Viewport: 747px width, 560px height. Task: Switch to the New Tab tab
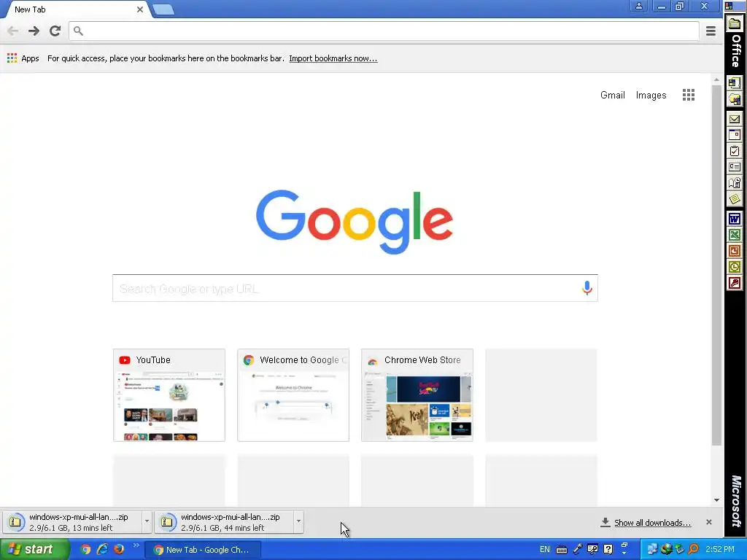(76, 9)
